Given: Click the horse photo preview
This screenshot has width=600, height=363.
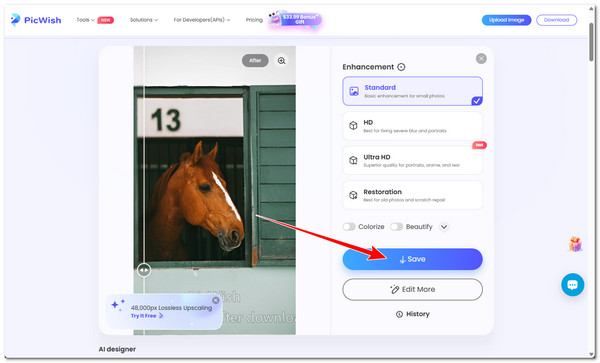Looking at the screenshot, I should click(x=215, y=190).
